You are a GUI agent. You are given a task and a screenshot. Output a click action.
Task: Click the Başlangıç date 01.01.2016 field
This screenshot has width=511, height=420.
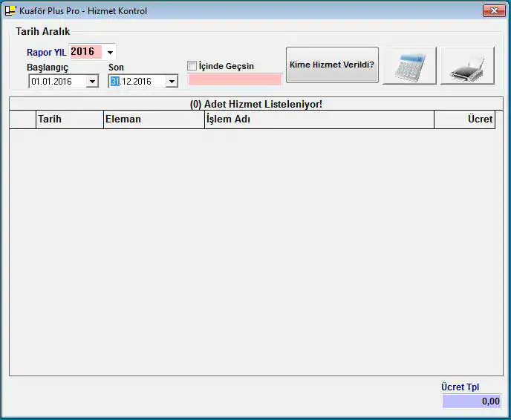tap(56, 82)
